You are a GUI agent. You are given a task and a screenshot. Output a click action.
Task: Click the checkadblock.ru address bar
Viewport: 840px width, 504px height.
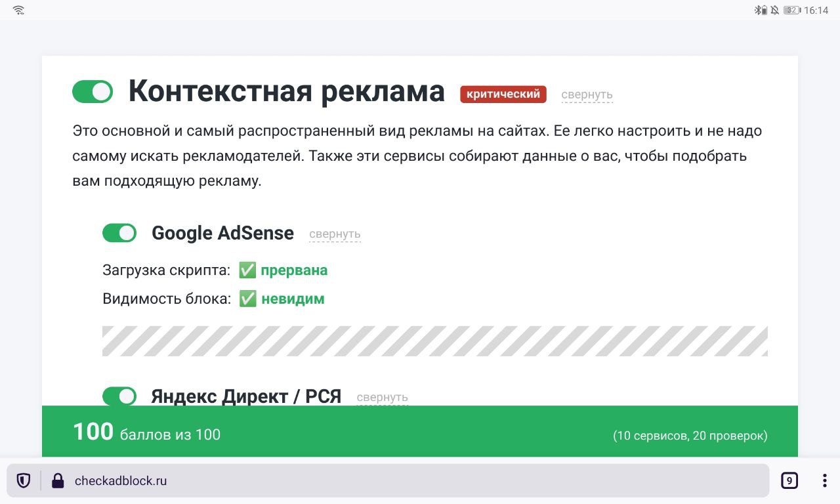click(x=388, y=481)
